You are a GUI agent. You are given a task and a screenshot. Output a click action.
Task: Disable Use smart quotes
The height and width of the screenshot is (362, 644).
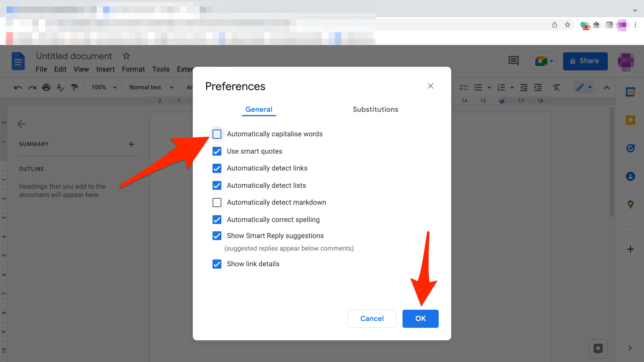[x=217, y=151]
